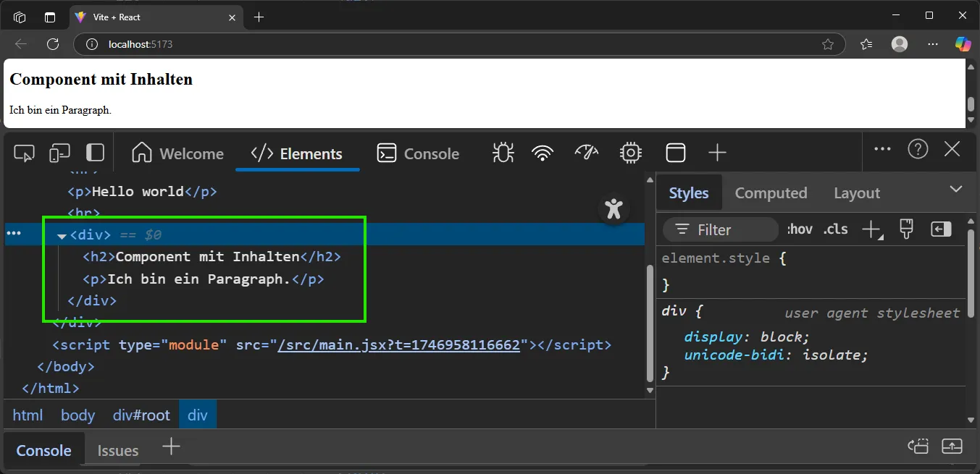Open the Copilot sidebar icon

point(963,44)
